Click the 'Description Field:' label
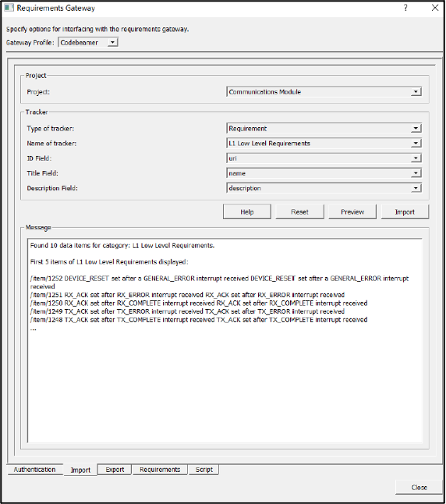The width and height of the screenshot is (446, 504). coord(52,188)
